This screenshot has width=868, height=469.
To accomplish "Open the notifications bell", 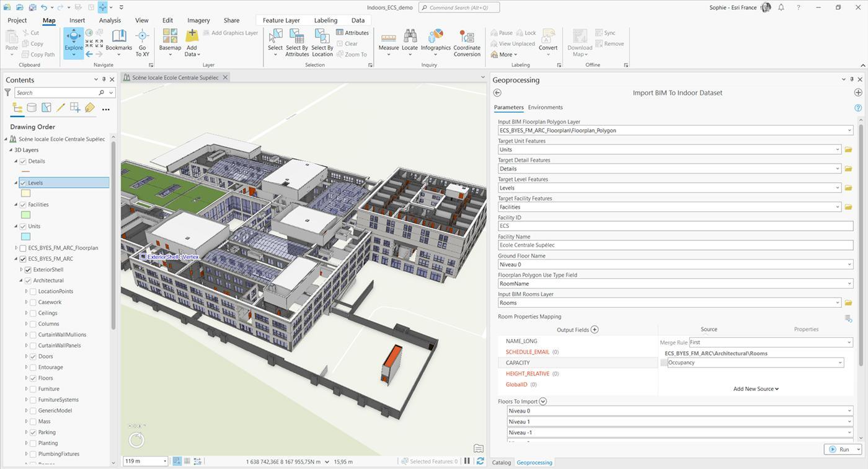I will pos(781,7).
